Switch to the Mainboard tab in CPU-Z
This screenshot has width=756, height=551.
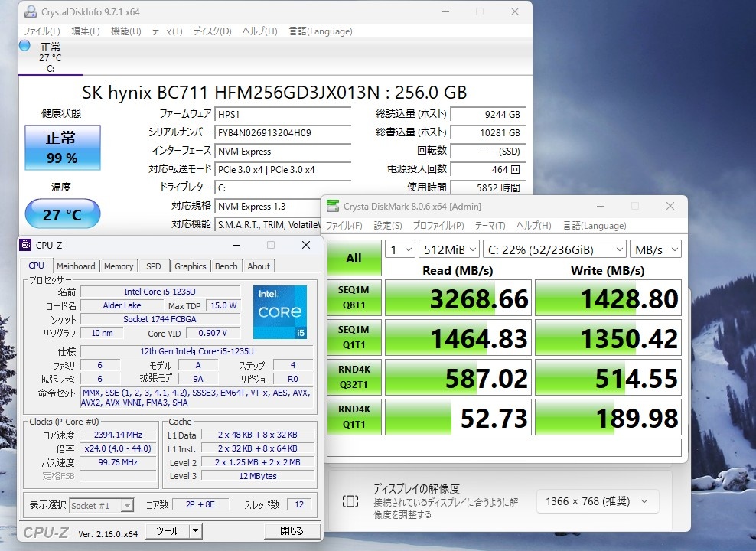(77, 266)
